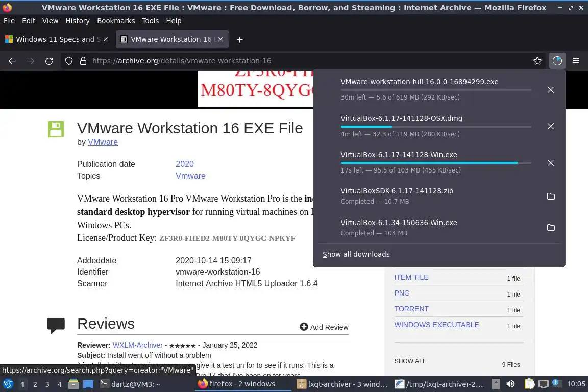Open the View menu
The width and height of the screenshot is (588, 392).
tap(50, 21)
